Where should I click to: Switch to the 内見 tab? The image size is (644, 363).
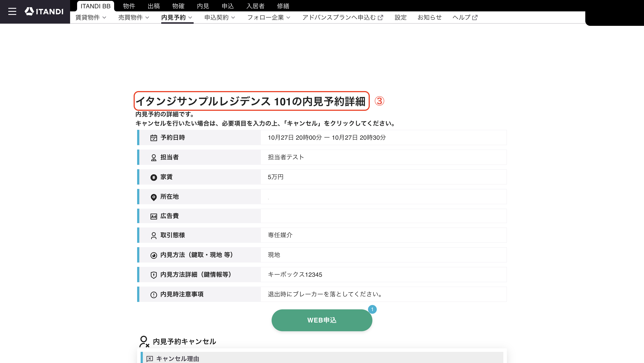(x=203, y=6)
